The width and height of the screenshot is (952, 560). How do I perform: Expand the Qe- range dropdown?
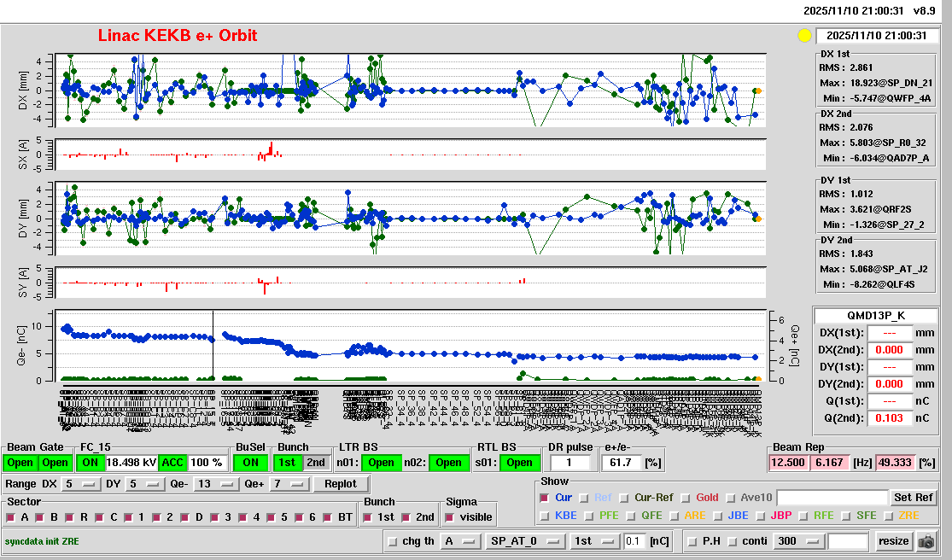[215, 484]
